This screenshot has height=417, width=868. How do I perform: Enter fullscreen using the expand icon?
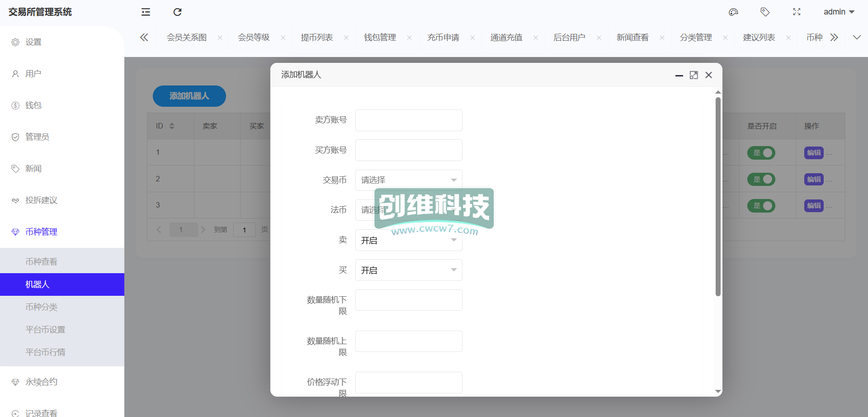(x=797, y=12)
